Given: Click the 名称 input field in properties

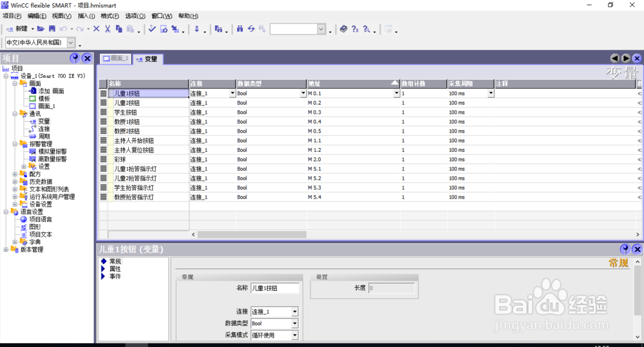Looking at the screenshot, I should click(275, 288).
